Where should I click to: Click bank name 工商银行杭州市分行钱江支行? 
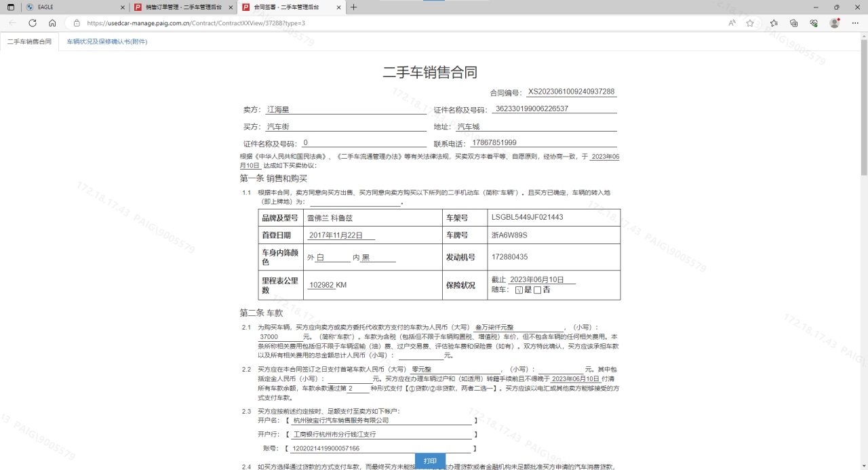point(334,434)
